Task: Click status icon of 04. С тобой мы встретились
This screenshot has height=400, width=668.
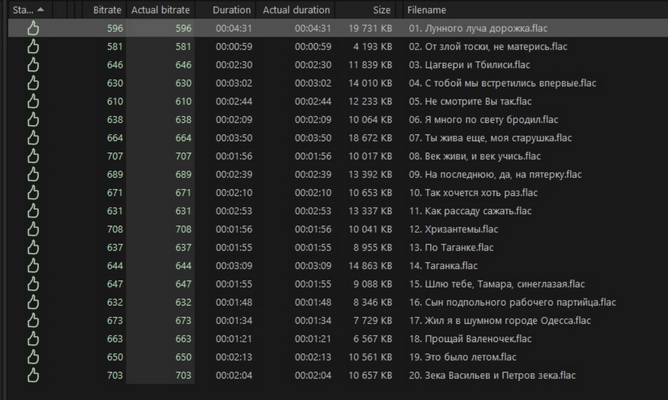Action: point(33,83)
